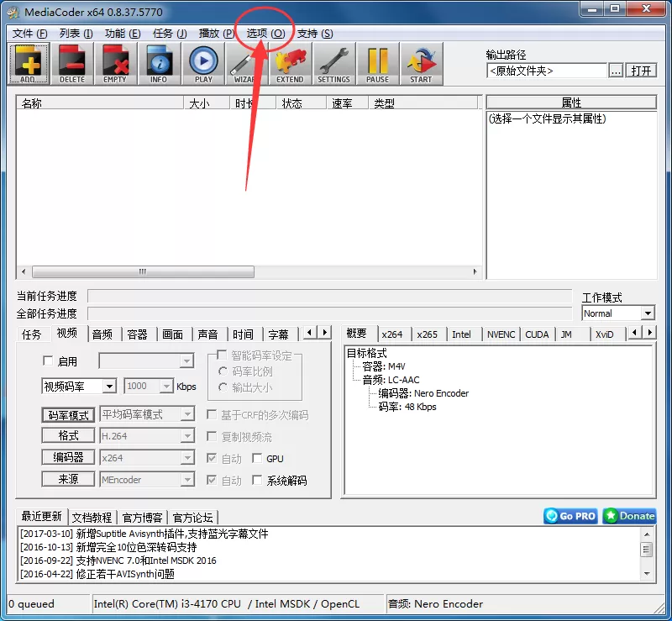Open the INFO toolbar icon

(159, 64)
